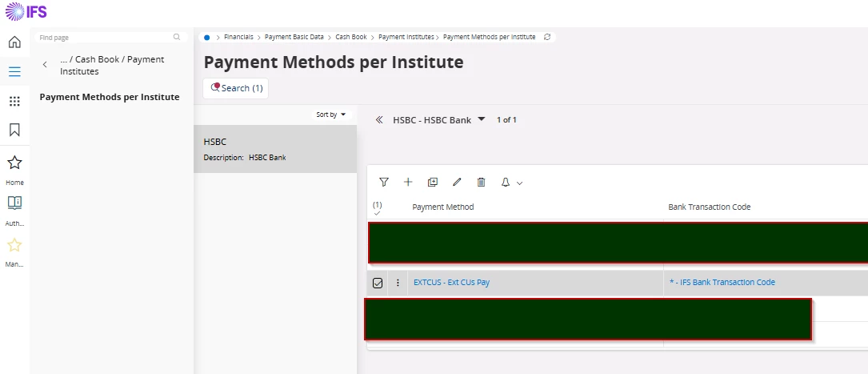Click the Search (1) button

236,88
